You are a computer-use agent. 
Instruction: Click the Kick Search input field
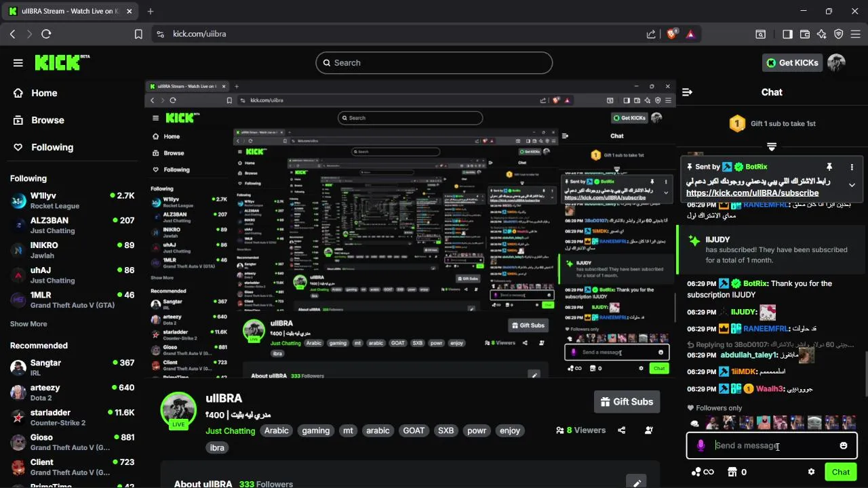coord(434,63)
